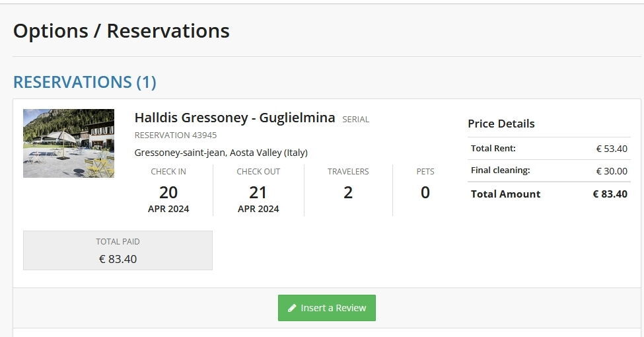Select the Total Rent € 53.40 row
The width and height of the screenshot is (644, 337).
click(549, 149)
